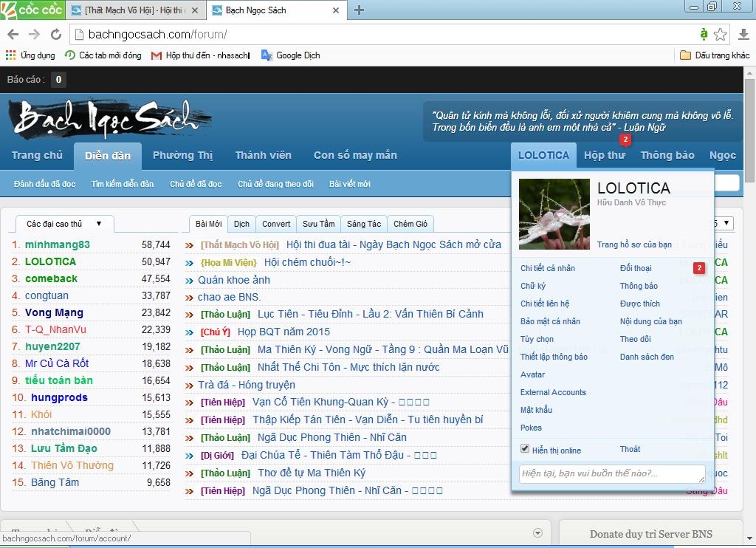Expand the Các đại cao thủ dropdown
Image resolution: width=756 pixels, height=548 pixels.
tap(98, 224)
